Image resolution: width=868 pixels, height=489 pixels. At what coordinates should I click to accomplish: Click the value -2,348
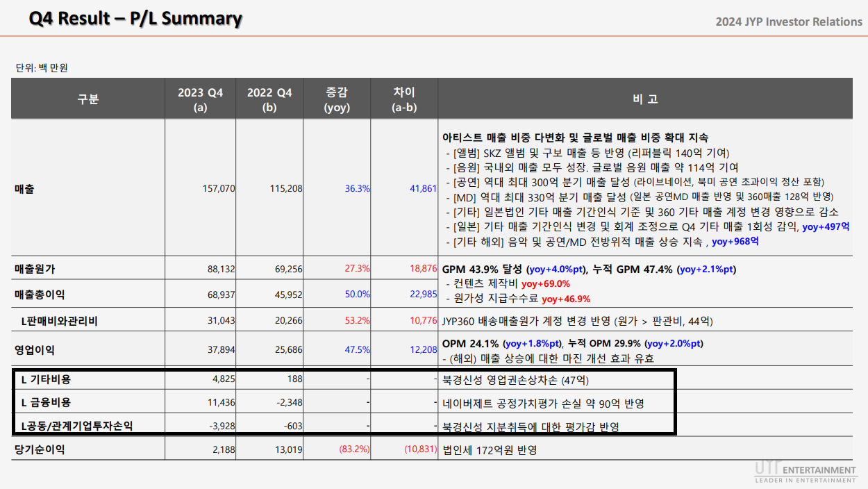[x=290, y=403]
